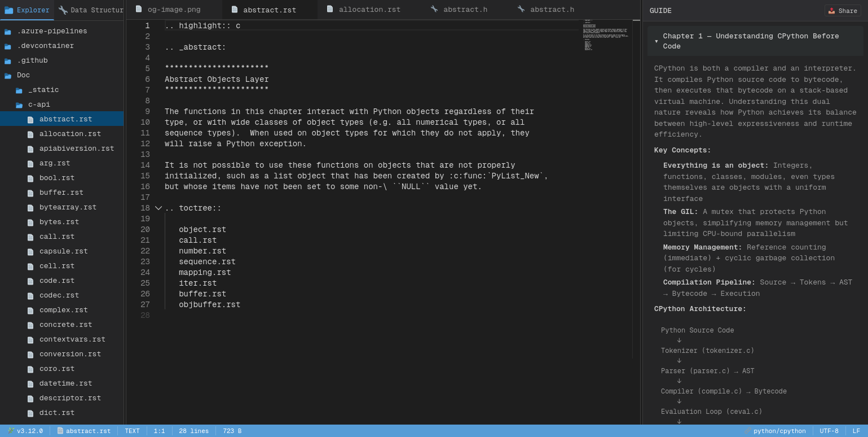Collapse the toctree block at line 18
The height and width of the screenshot is (437, 868).
158,208
